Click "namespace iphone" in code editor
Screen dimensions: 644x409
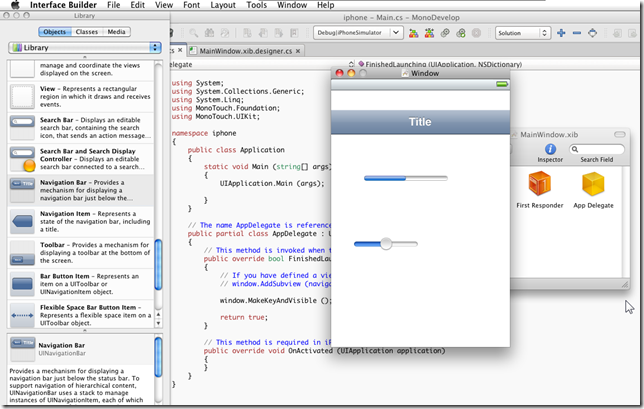point(204,133)
